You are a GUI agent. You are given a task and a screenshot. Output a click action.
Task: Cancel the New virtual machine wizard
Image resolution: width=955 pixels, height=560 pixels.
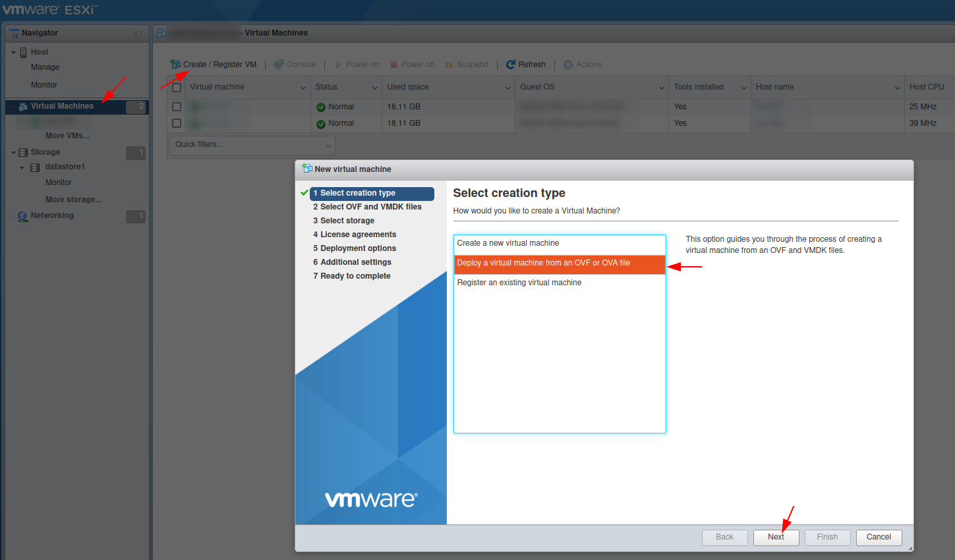click(x=879, y=538)
